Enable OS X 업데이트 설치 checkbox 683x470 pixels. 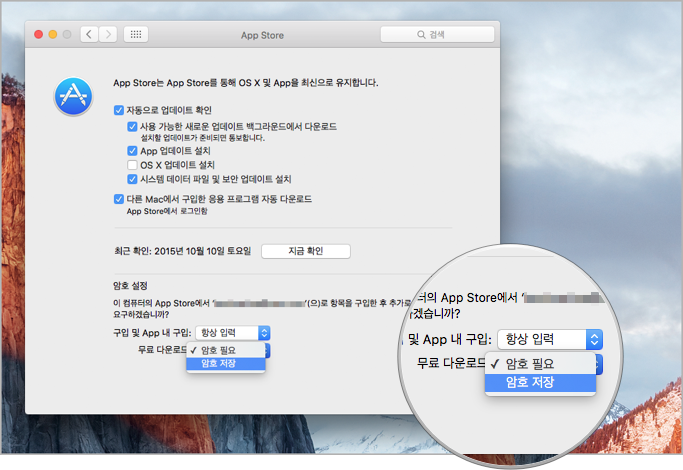pyautogui.click(x=132, y=165)
